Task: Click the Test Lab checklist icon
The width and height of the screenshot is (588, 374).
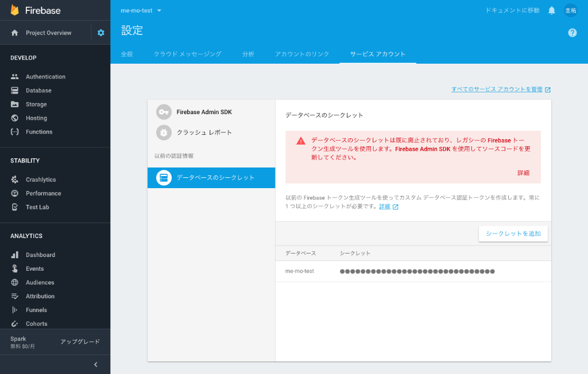Action: tap(14, 207)
